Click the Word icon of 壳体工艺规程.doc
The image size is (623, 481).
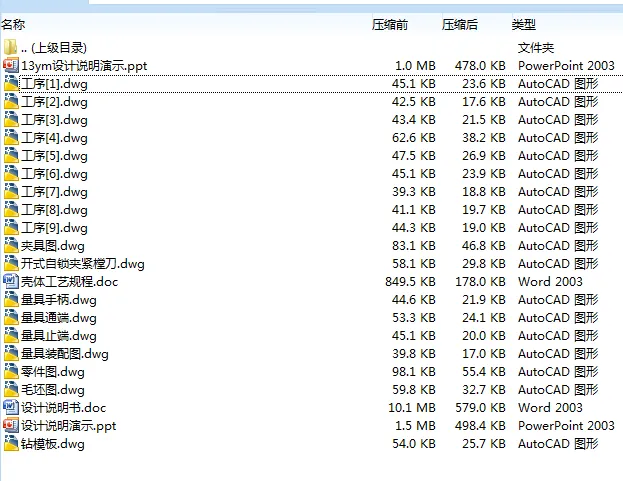click(x=11, y=281)
